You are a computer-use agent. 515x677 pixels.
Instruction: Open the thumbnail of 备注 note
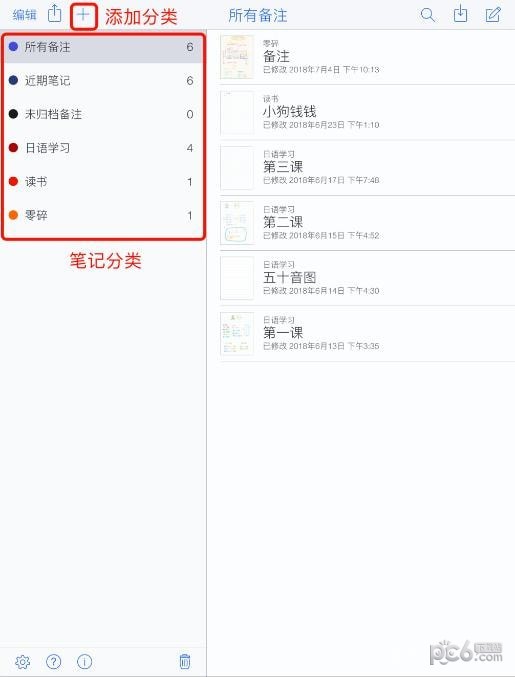pos(237,57)
